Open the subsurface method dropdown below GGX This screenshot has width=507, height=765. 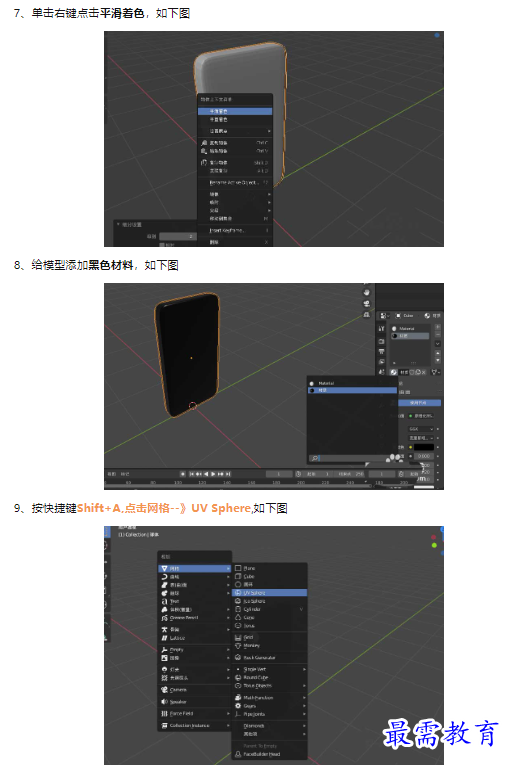(421, 438)
